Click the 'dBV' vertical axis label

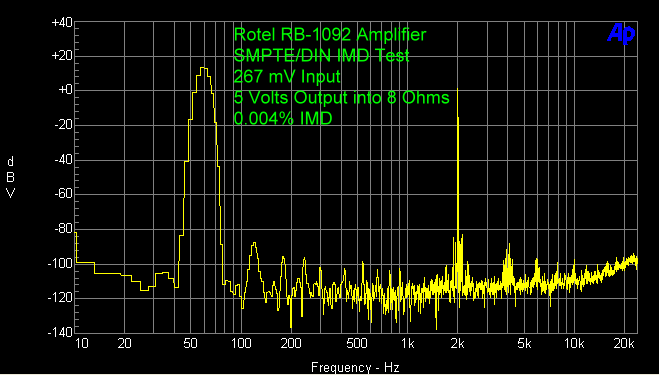pos(11,177)
